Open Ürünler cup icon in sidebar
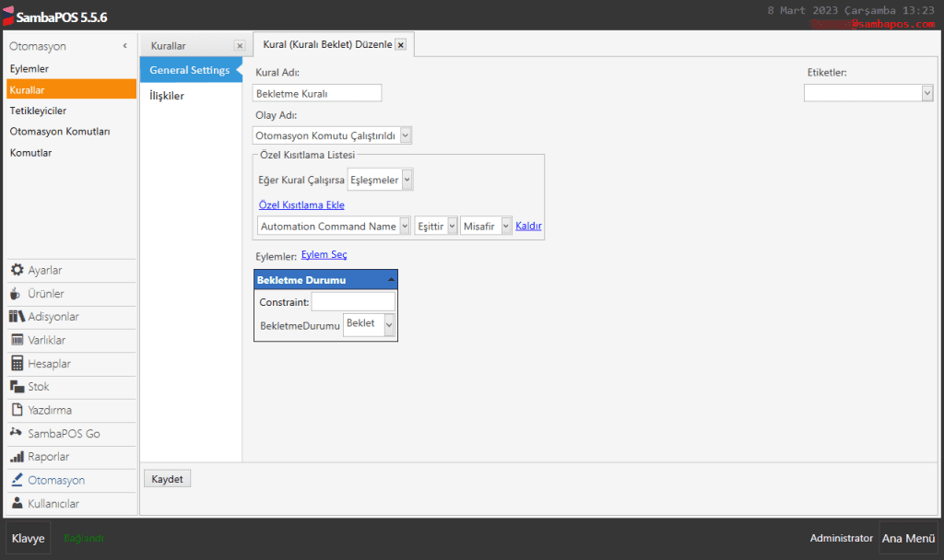 click(x=17, y=294)
